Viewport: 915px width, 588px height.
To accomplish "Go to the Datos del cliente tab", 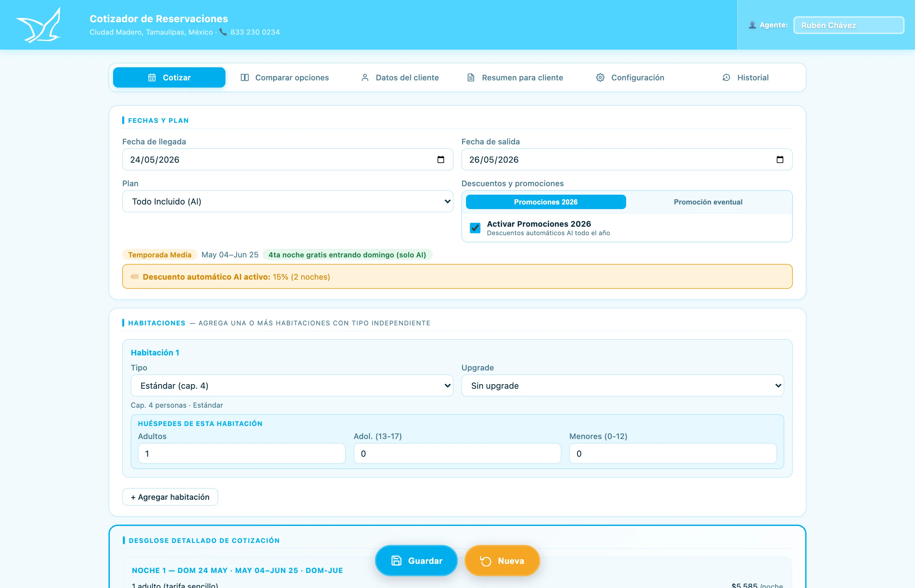I will click(400, 77).
